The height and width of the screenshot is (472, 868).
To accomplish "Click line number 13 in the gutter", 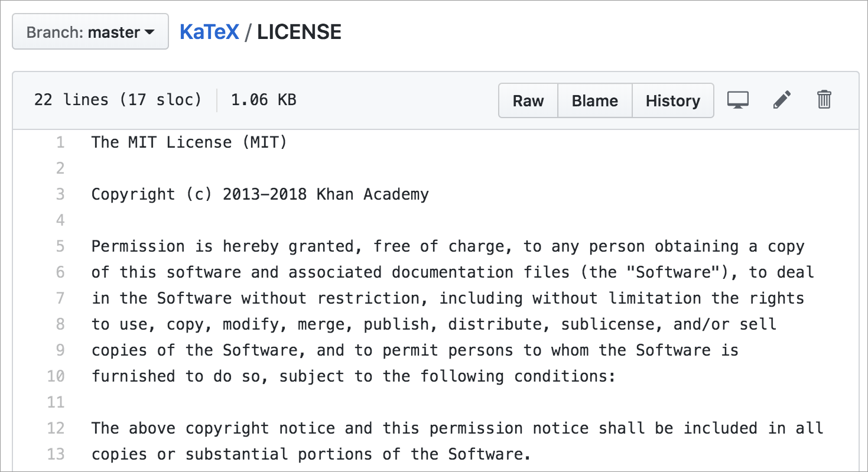I will [56, 454].
